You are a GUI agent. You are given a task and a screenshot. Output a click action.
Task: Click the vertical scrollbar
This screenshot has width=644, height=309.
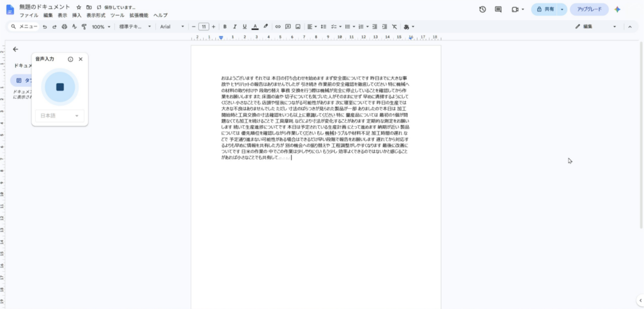click(641, 135)
